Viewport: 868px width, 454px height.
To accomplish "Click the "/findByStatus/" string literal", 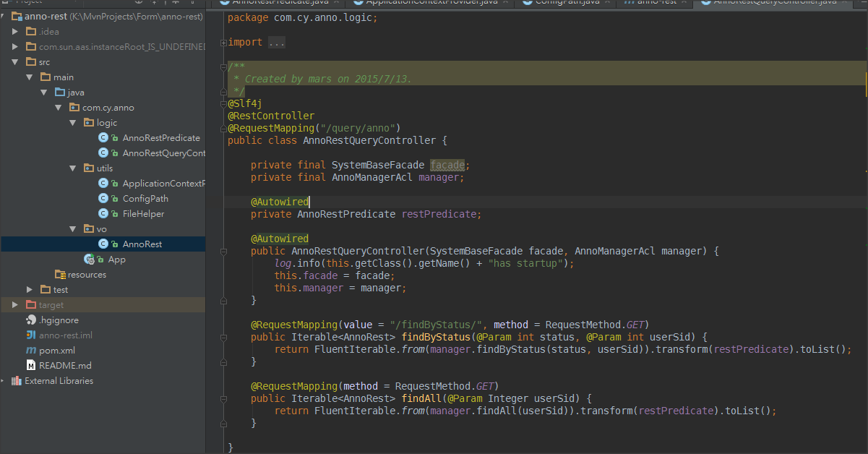I will [x=436, y=325].
